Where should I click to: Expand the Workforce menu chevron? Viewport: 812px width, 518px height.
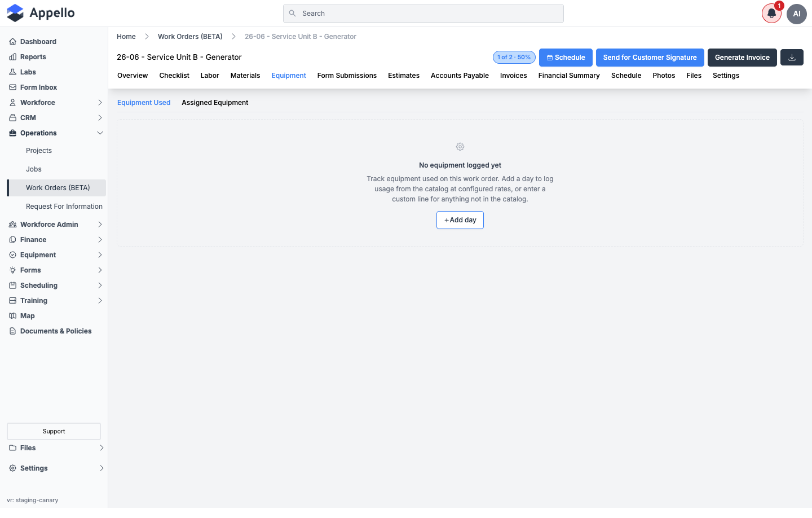pos(100,103)
